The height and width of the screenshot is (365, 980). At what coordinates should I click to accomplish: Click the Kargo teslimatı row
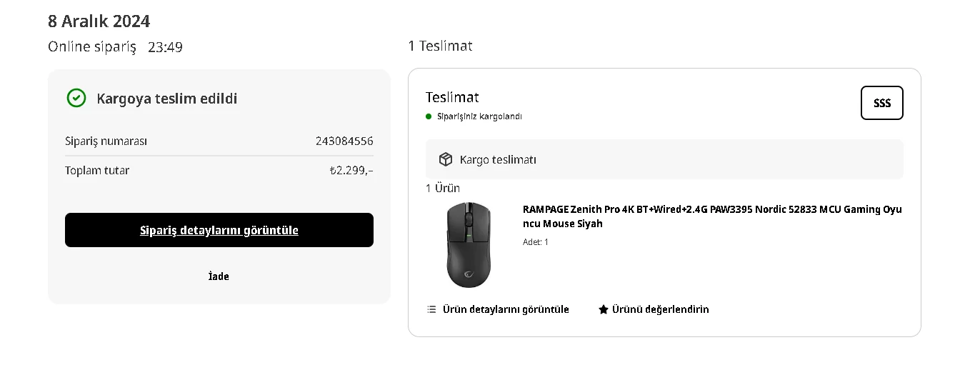click(x=664, y=159)
